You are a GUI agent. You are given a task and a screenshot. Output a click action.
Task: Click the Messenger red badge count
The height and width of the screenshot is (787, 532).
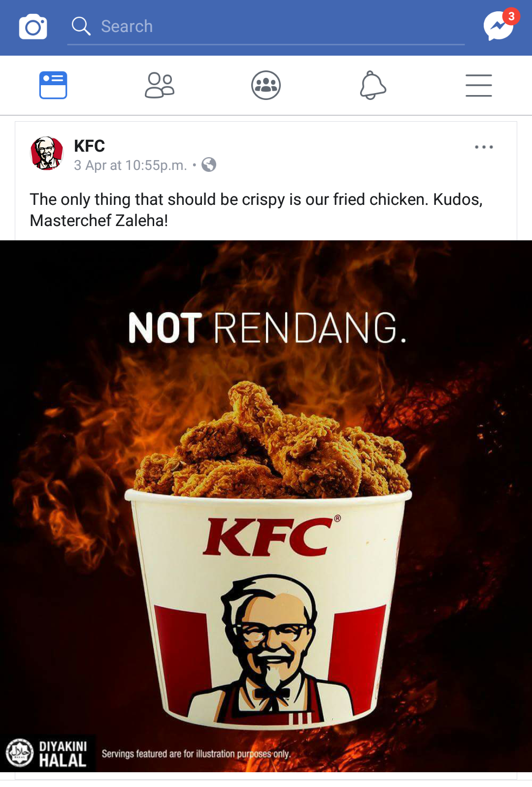(x=511, y=16)
